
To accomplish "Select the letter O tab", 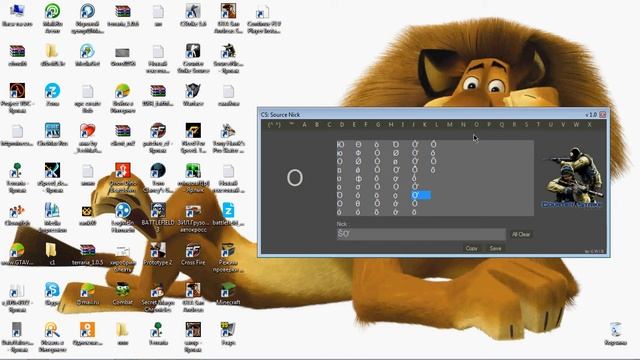I will click(476, 124).
